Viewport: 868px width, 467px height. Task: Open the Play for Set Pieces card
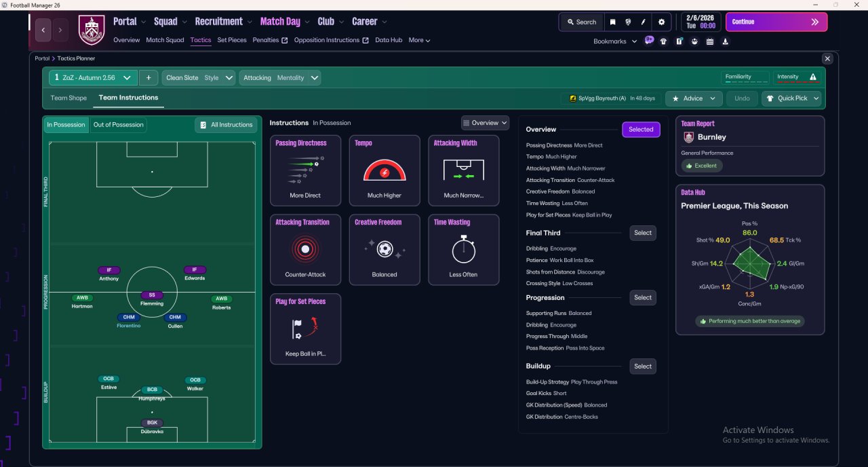pos(305,329)
